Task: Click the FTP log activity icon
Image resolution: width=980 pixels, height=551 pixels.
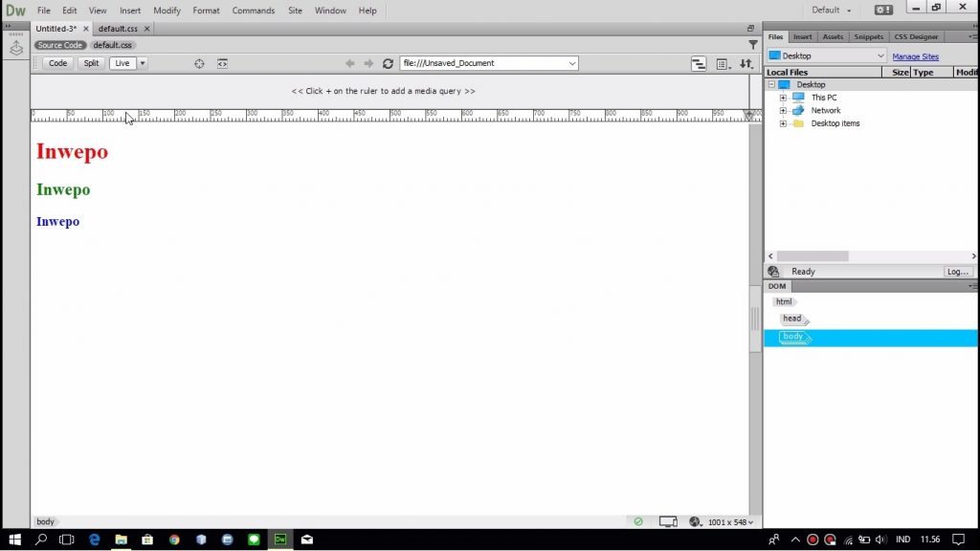Action: pyautogui.click(x=773, y=272)
